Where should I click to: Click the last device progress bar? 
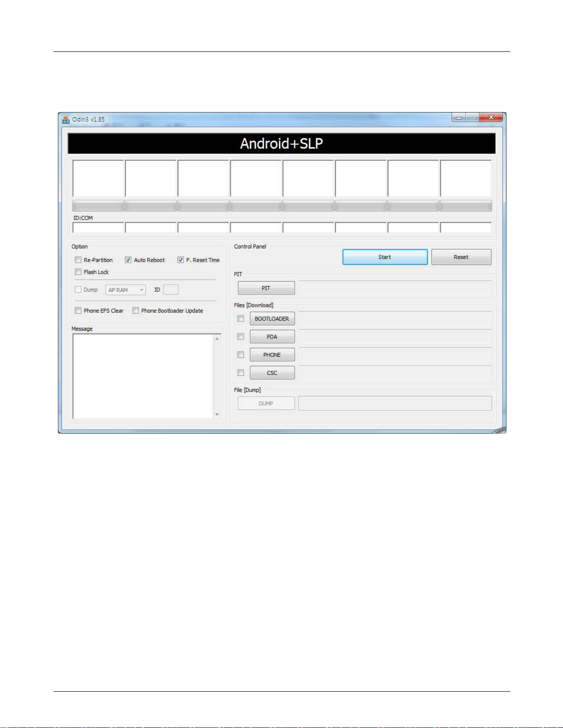point(466,205)
